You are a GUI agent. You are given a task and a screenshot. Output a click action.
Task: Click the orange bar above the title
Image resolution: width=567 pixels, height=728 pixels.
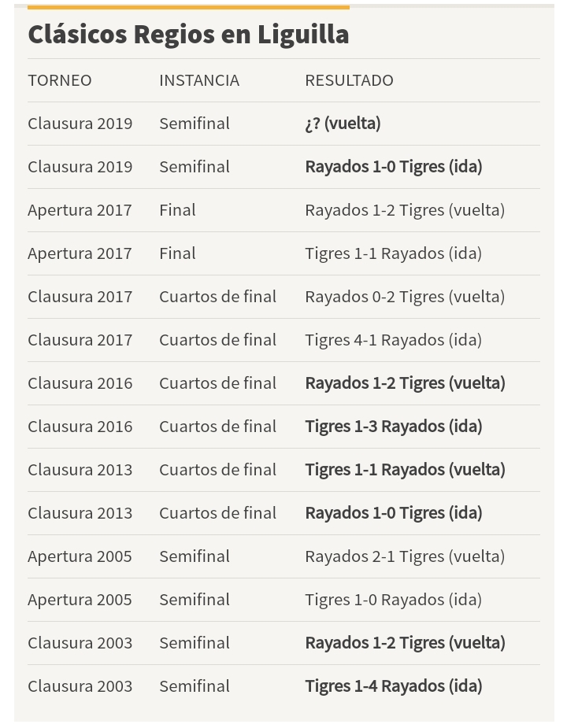(188, 7)
